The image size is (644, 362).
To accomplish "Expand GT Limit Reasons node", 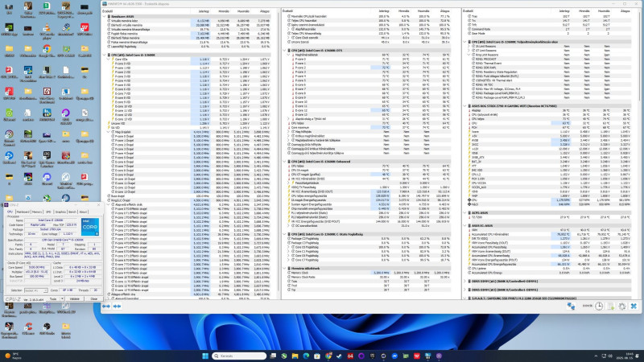I will [469, 51].
